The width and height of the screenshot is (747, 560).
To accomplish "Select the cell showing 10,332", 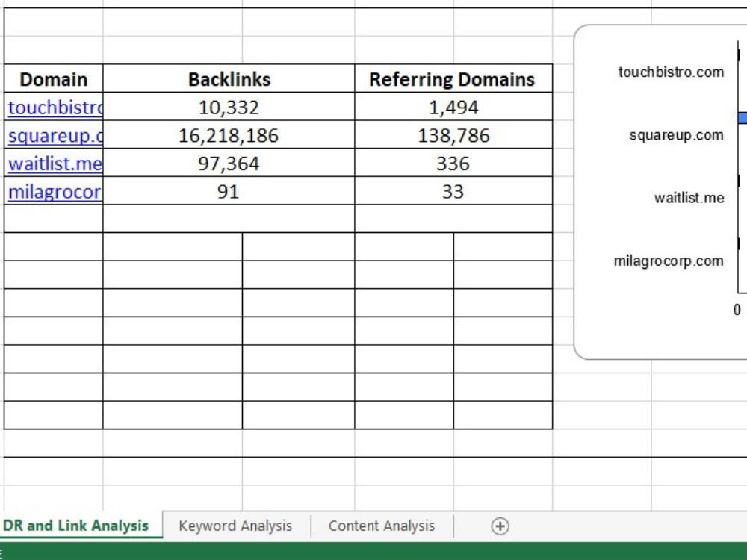I will (x=229, y=107).
